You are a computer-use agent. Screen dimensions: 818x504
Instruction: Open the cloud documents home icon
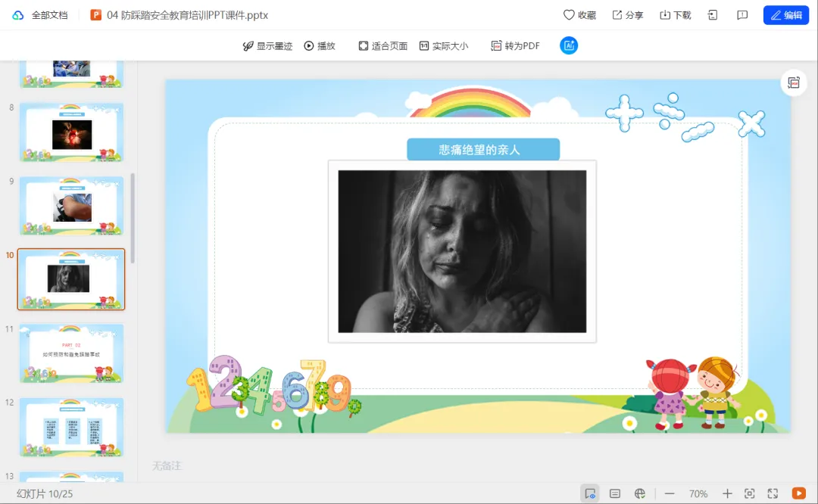[18, 15]
